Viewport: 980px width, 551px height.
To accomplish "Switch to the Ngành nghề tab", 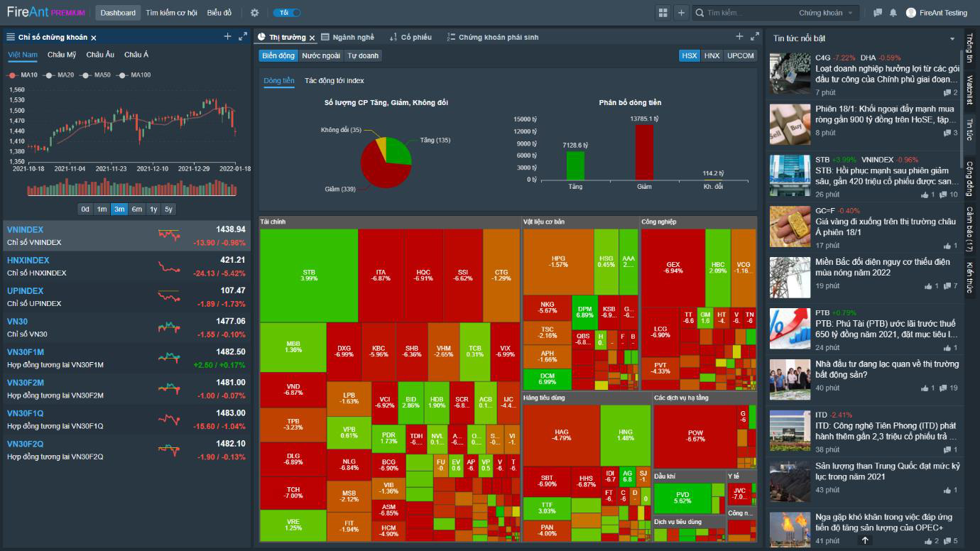I will [348, 37].
